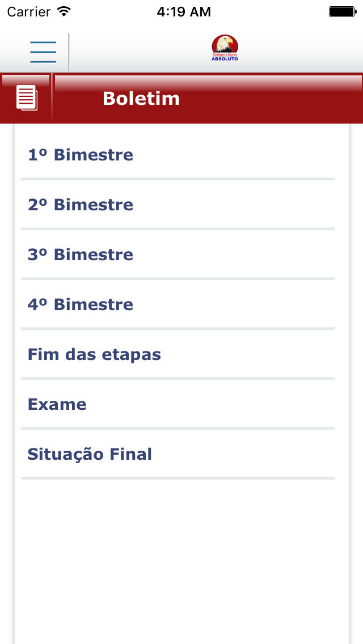Screen dimensions: 363x644
Task: Tap the Wi-Fi status icon
Action: click(x=64, y=11)
